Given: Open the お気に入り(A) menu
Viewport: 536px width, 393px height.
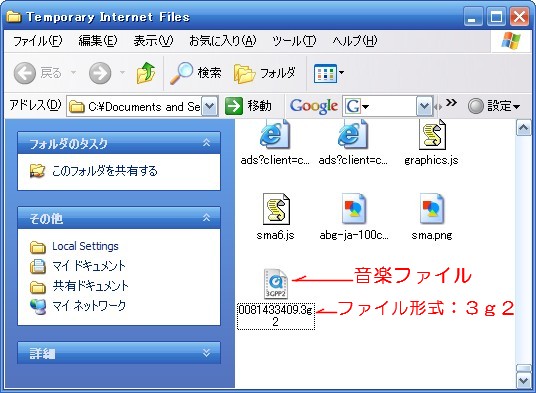Looking at the screenshot, I should pos(223,41).
